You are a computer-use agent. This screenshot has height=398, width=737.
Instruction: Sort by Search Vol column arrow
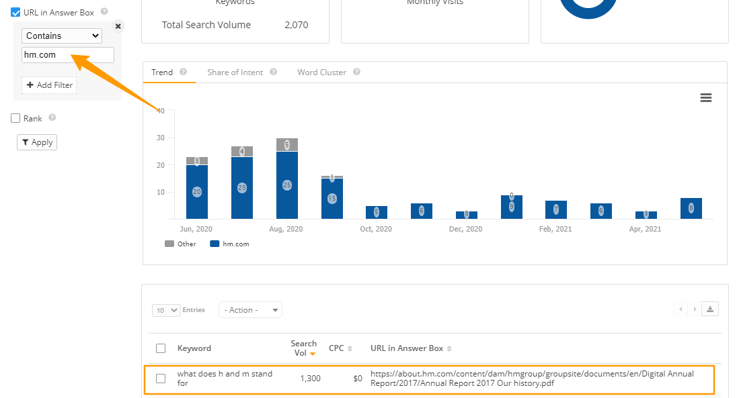point(313,354)
